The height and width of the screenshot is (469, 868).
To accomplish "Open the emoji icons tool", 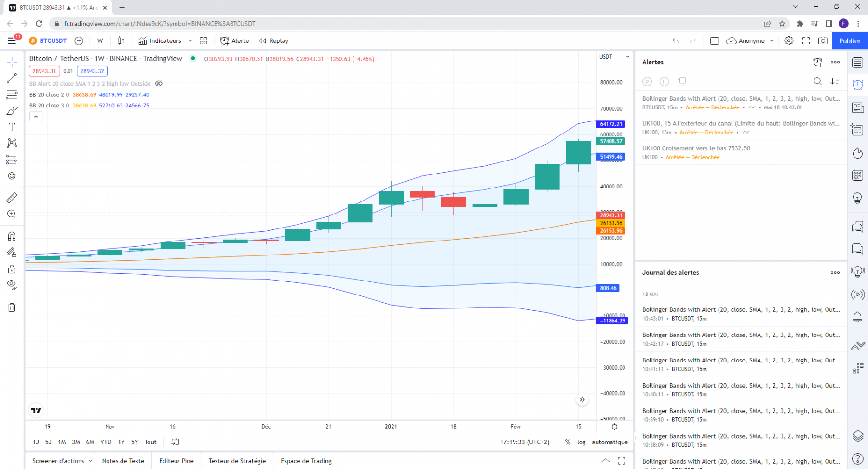I will point(12,176).
